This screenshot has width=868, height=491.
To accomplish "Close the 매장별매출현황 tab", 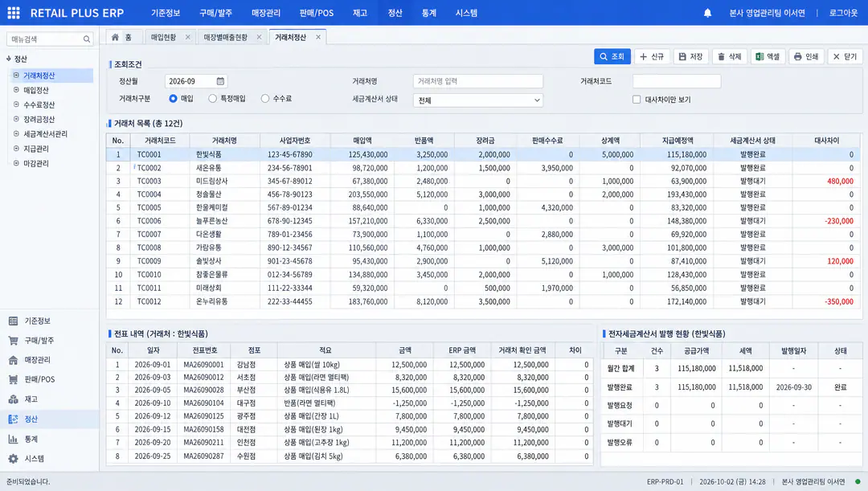I will pyautogui.click(x=259, y=37).
